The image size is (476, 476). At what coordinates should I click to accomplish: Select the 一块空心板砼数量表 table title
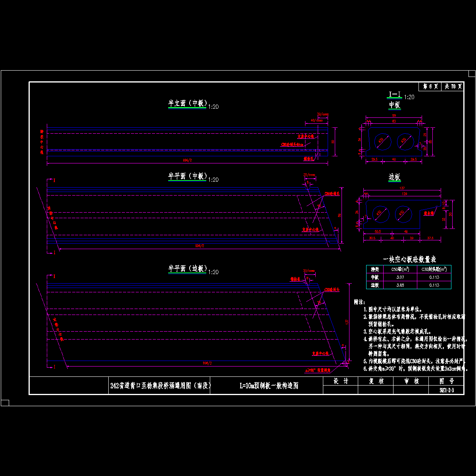pos(409,259)
